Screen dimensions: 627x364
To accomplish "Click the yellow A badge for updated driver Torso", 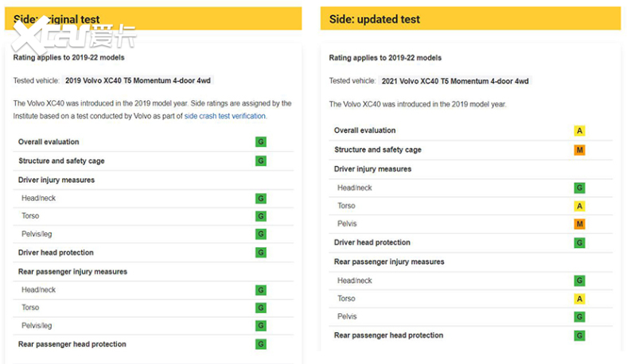I will [x=579, y=206].
